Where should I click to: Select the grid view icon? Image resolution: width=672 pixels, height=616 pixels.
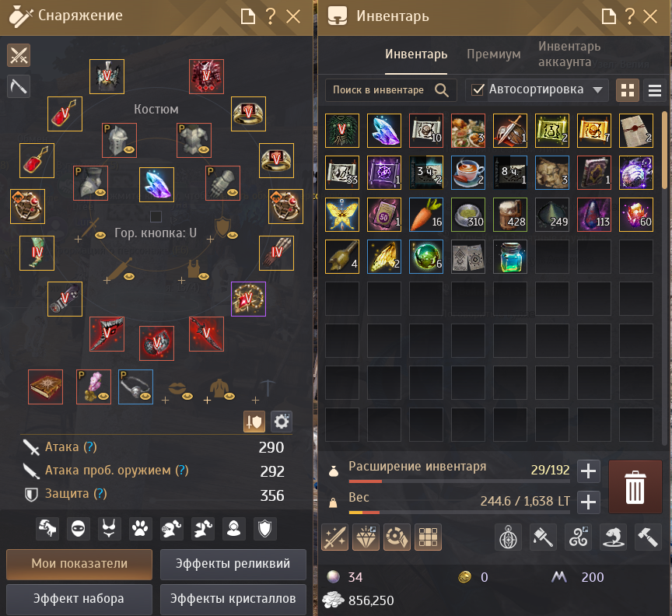tap(628, 90)
